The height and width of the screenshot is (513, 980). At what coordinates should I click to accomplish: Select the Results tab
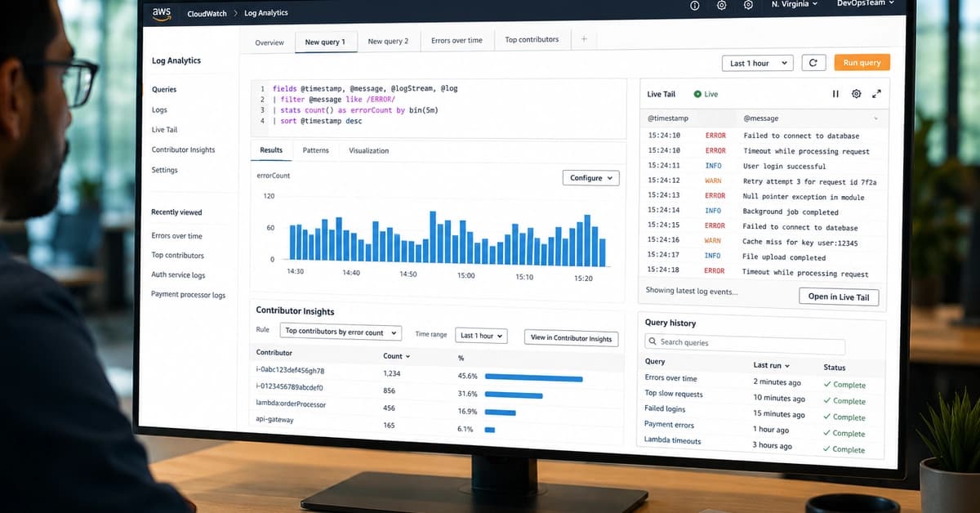pos(271,150)
